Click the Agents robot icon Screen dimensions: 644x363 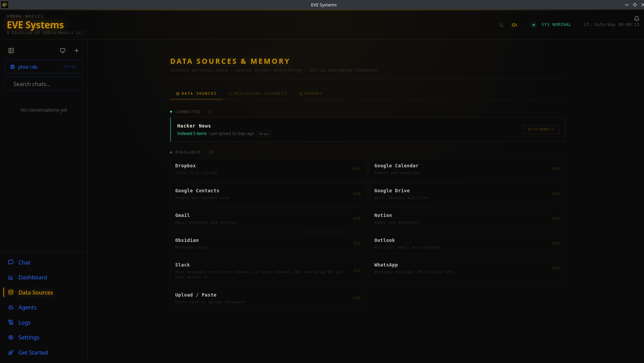(x=11, y=307)
